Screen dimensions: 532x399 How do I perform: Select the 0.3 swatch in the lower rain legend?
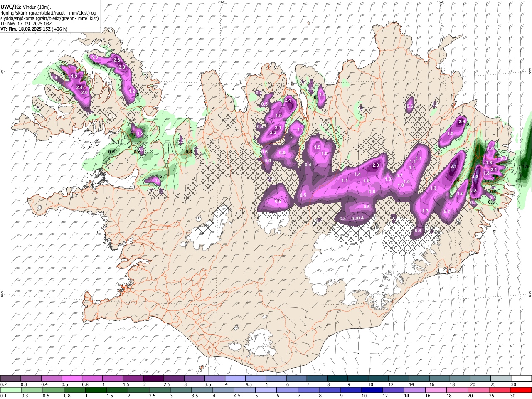(x=31, y=390)
